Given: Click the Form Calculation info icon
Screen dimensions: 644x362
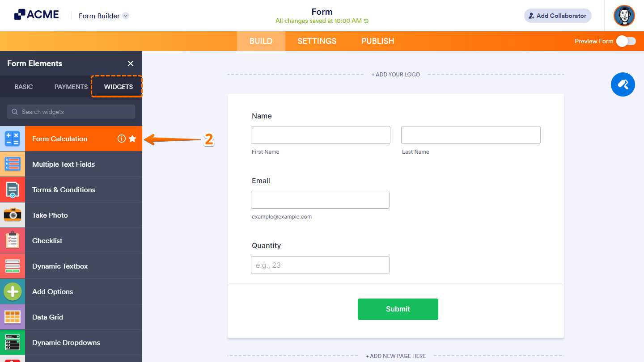Looking at the screenshot, I should (x=122, y=139).
